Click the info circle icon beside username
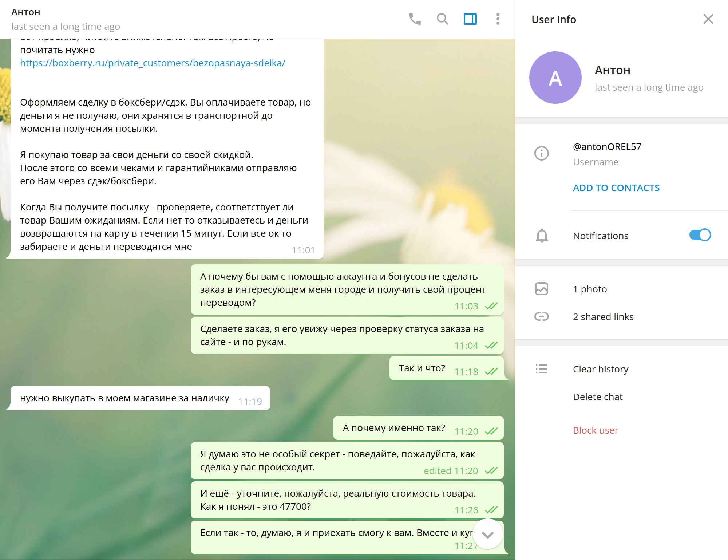 click(x=541, y=153)
